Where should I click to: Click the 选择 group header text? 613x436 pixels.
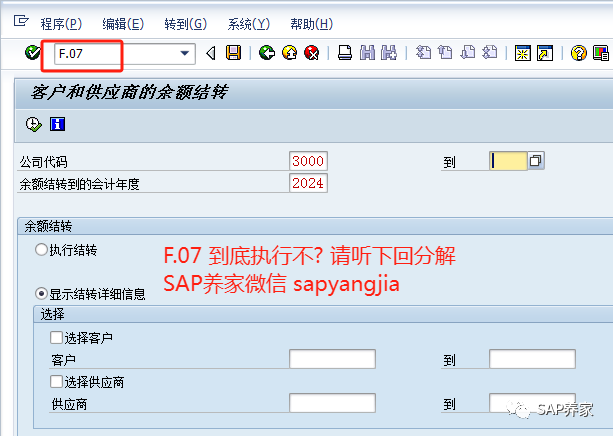pos(52,314)
